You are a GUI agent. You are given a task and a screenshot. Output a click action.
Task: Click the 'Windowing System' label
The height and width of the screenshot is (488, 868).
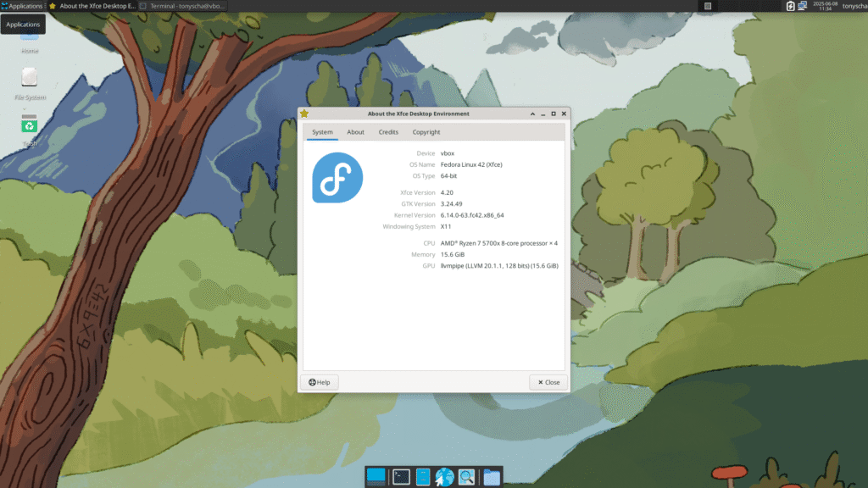point(409,226)
